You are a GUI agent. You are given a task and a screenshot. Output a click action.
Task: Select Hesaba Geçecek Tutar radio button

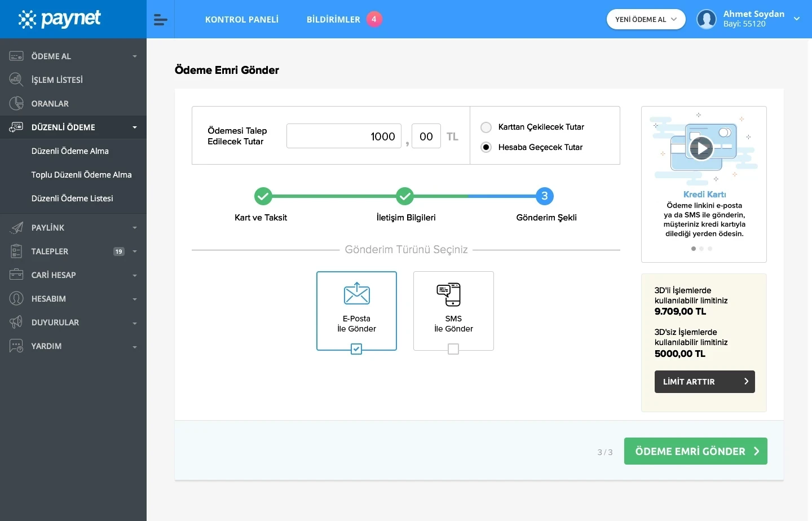tap(486, 147)
